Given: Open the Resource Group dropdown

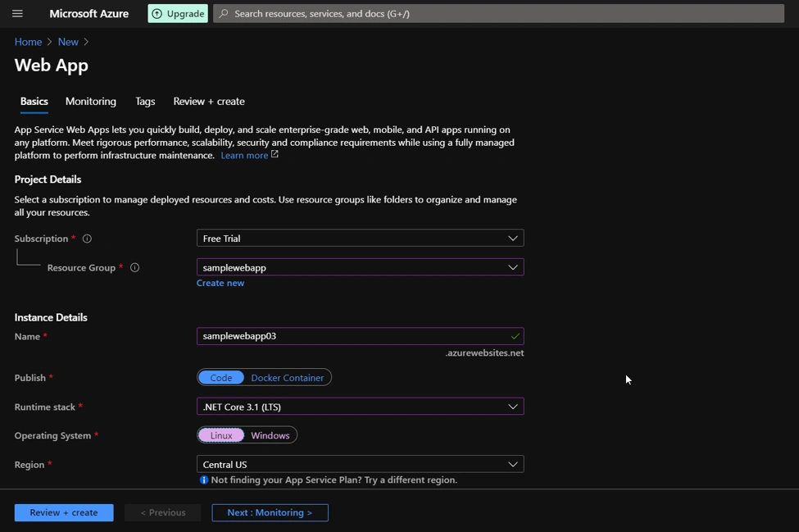Looking at the screenshot, I should (x=361, y=267).
